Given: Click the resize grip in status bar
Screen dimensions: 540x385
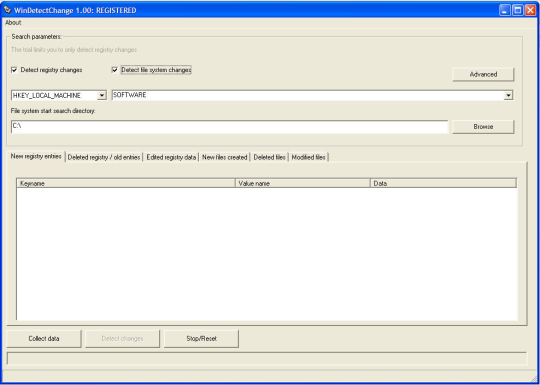Looking at the screenshot, I should 533,378.
